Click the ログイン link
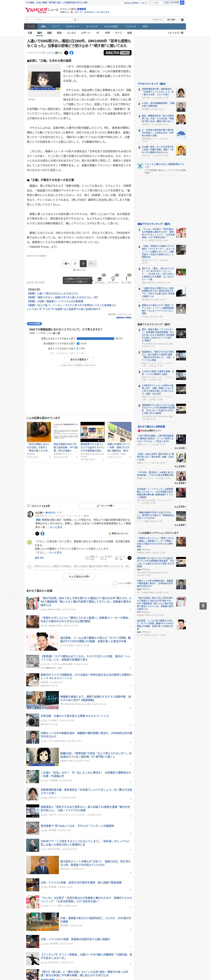This screenshot has width=210, height=980. (64, 12)
